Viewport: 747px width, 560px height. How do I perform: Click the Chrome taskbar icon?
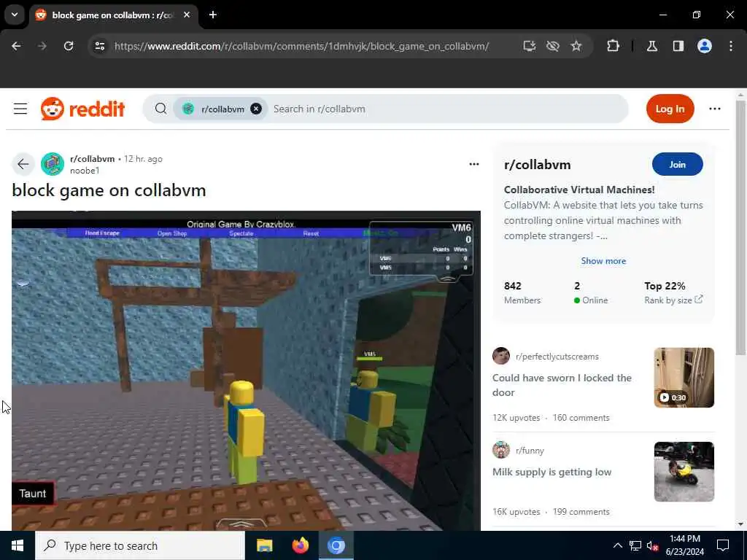click(336, 545)
